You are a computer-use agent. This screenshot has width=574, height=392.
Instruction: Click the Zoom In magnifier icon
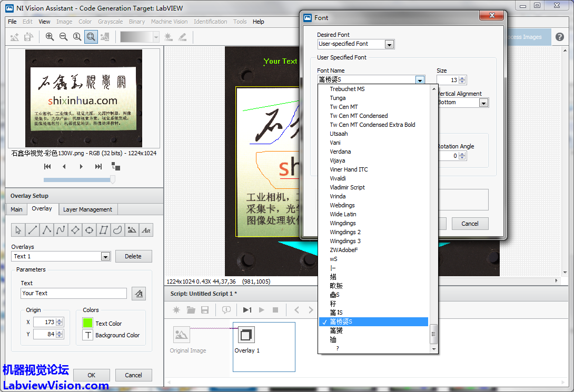50,37
